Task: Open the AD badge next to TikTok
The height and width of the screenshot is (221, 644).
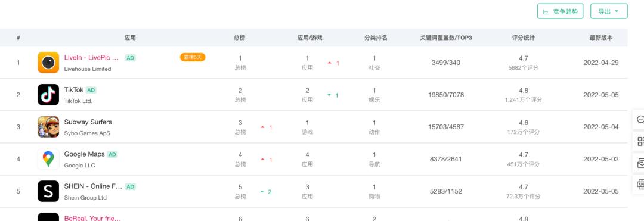Action: point(91,90)
